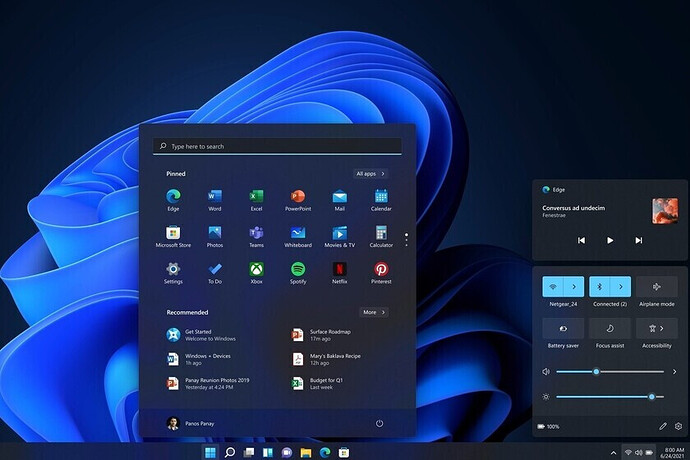The width and height of the screenshot is (690, 460).
Task: Open the Mail app
Action: coord(339,200)
